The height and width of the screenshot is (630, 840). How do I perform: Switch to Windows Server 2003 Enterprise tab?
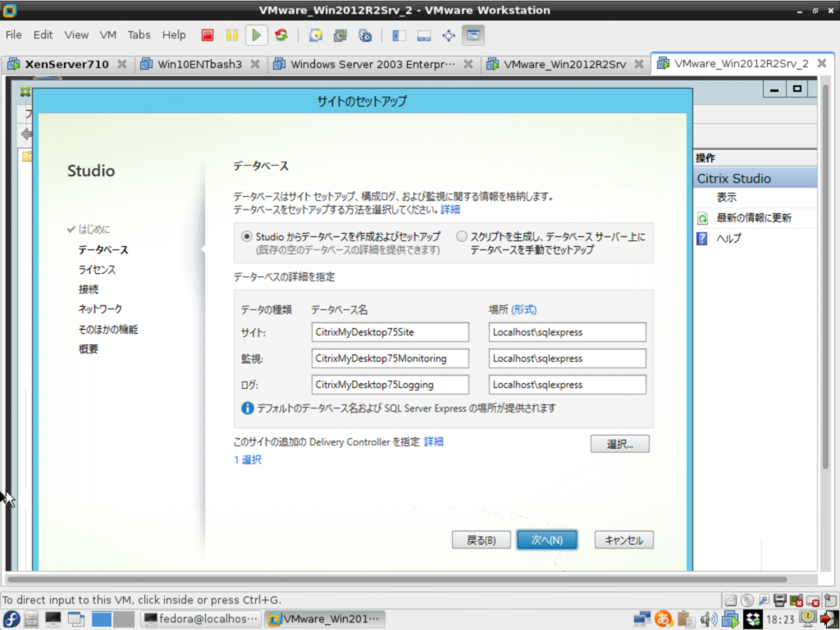click(372, 64)
